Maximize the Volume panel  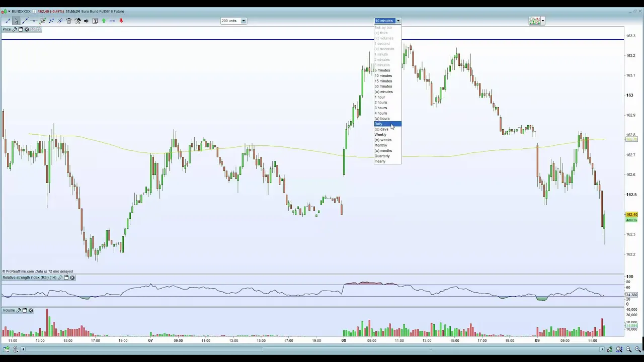click(x=25, y=310)
